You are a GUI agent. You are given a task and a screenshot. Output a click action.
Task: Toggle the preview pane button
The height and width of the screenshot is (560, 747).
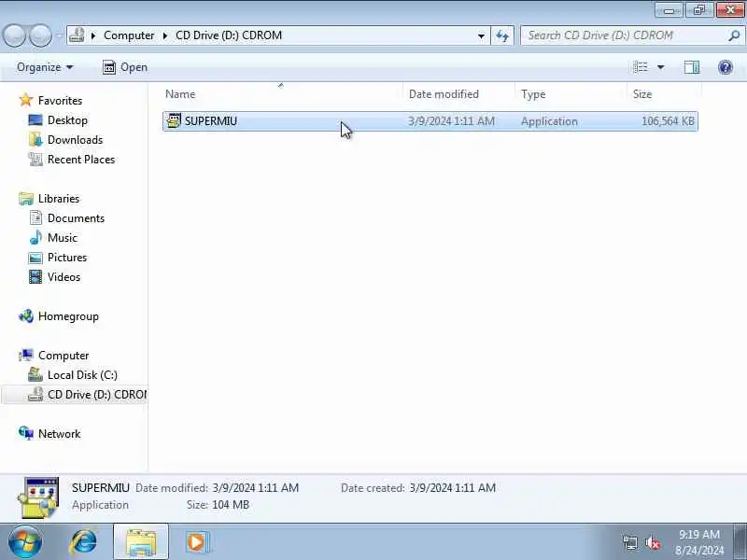(x=691, y=67)
